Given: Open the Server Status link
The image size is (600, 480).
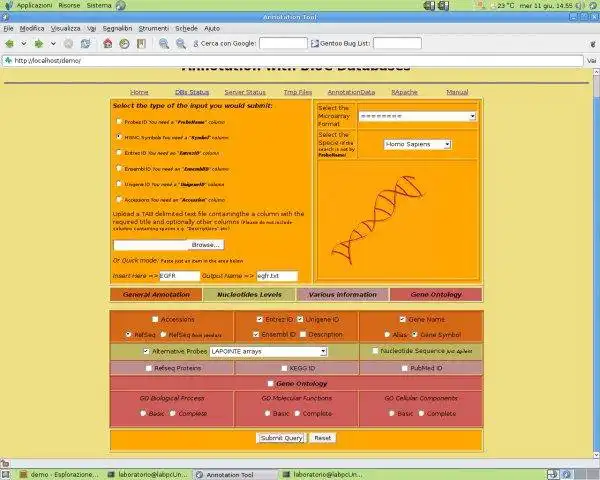Looking at the screenshot, I should tap(245, 92).
